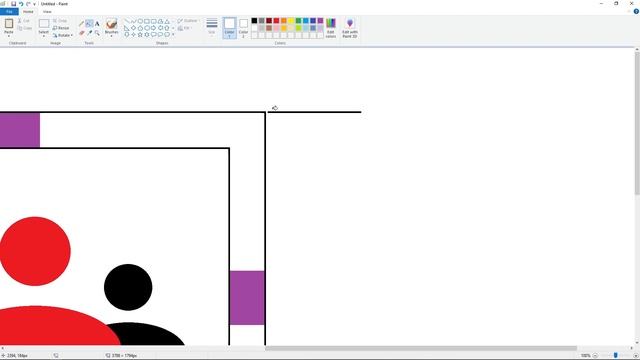Click the Brushes tool icon
Viewport: 640px width, 360px height.
coord(111,24)
